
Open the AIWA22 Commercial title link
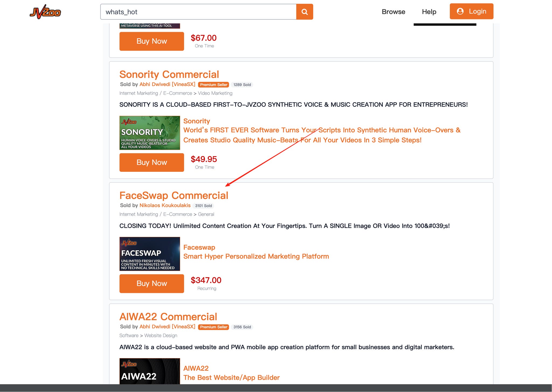click(168, 317)
